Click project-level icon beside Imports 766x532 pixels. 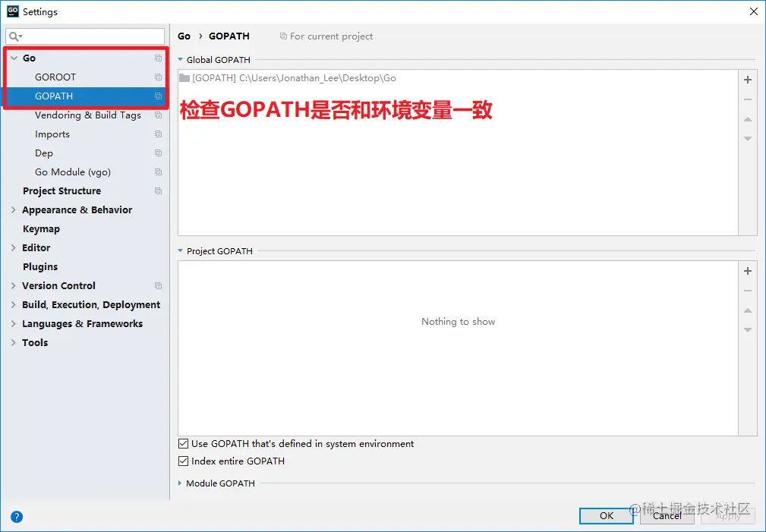158,134
